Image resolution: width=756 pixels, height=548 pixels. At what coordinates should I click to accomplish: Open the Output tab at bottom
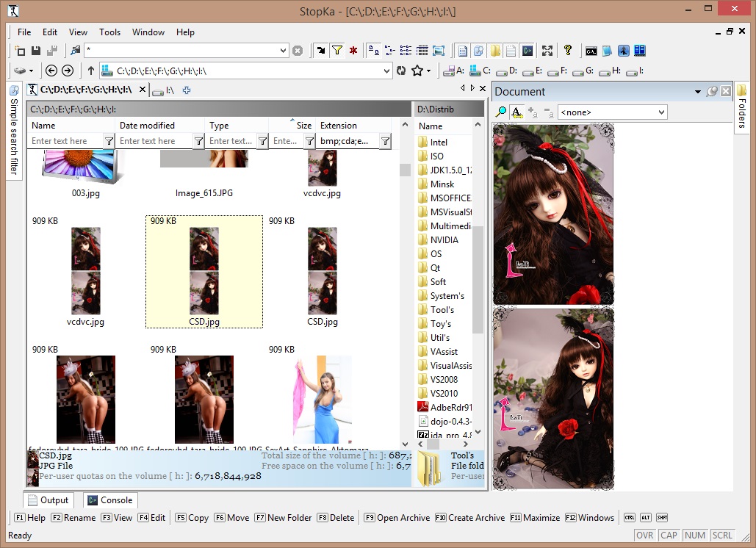tap(48, 500)
